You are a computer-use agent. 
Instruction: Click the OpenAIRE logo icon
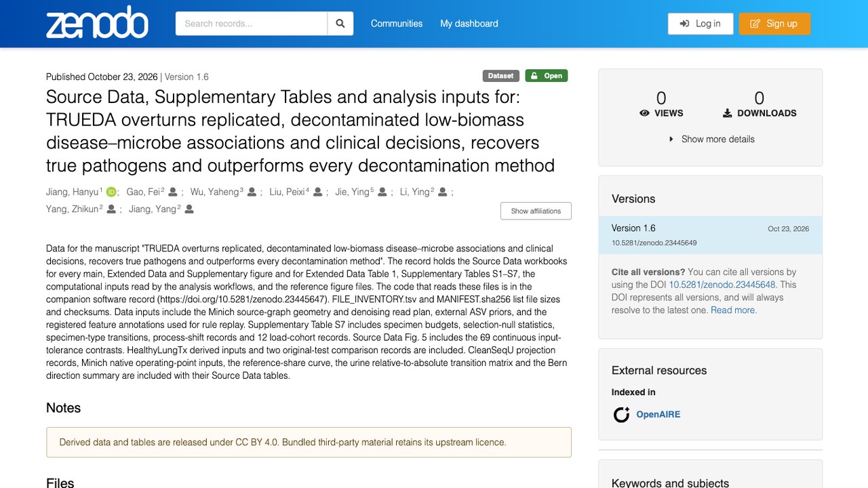[621, 415]
